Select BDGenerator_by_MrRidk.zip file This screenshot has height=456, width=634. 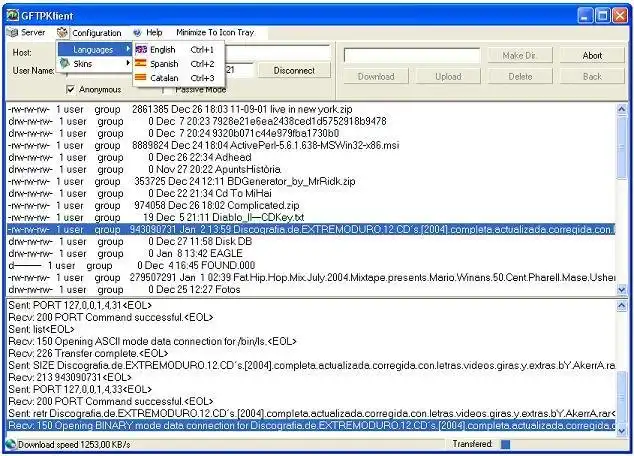click(311, 182)
